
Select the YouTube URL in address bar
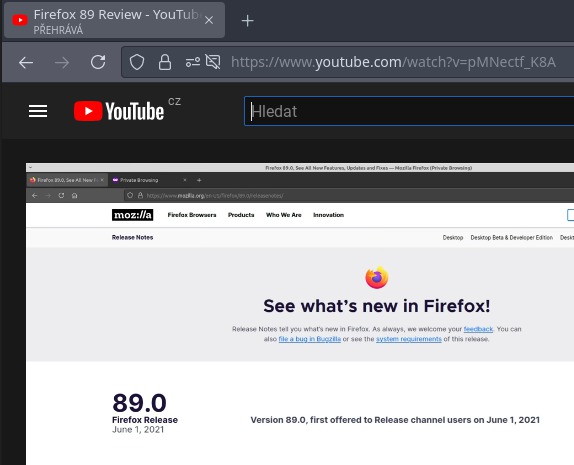click(393, 62)
